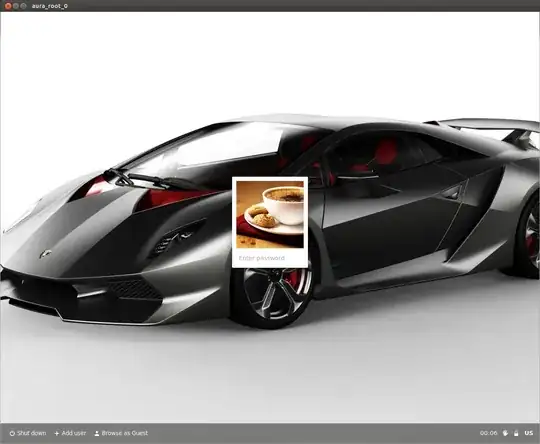Close the aura_root_0 window
This screenshot has width=540, height=444.
tap(8, 6)
